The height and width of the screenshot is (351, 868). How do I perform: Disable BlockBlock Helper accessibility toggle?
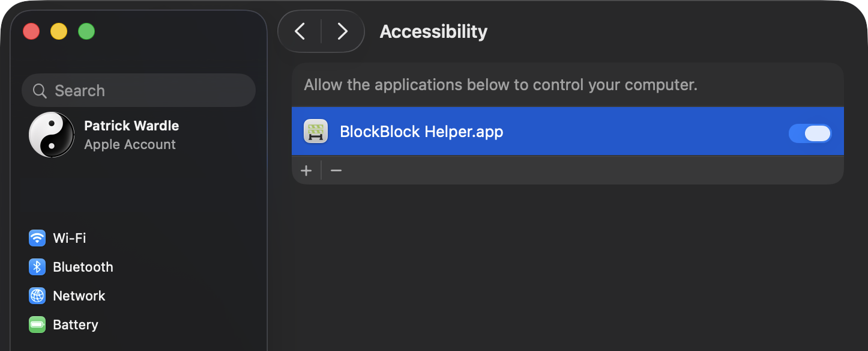coord(810,133)
